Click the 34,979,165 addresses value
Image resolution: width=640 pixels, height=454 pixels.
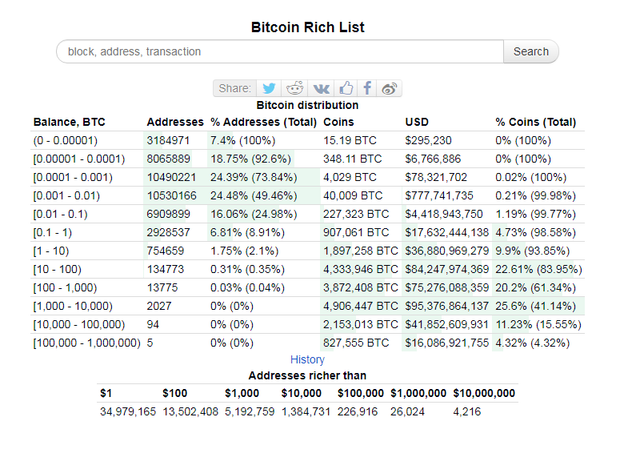128,412
